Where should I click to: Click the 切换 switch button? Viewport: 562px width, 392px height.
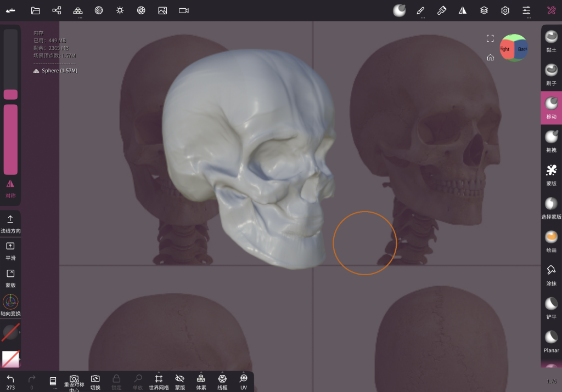(95, 382)
